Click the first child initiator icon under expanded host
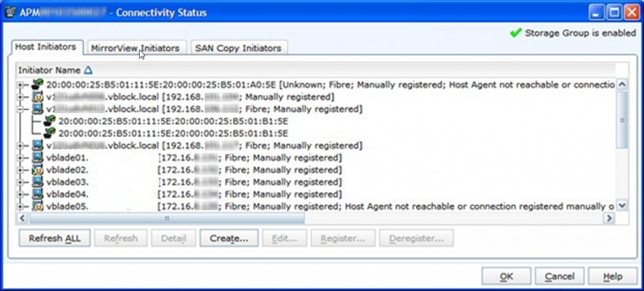This screenshot has height=291, width=644. pyautogui.click(x=50, y=121)
